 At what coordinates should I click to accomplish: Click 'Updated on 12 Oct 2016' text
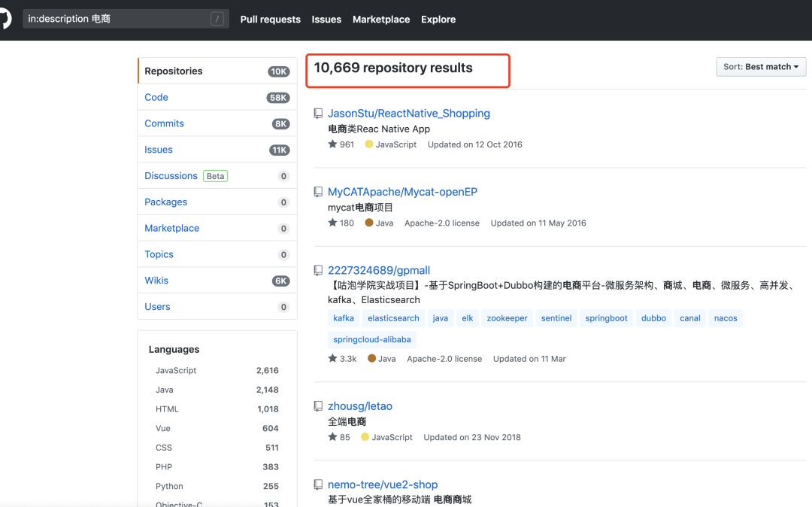tap(475, 144)
